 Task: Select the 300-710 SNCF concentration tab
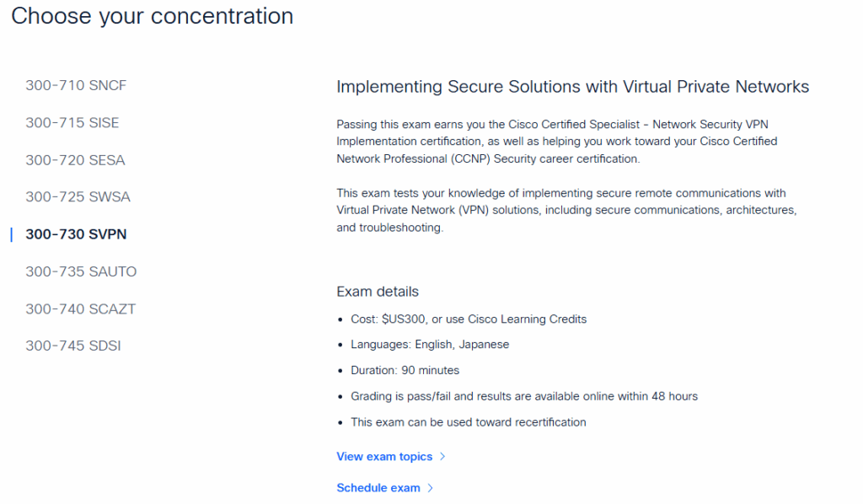pyautogui.click(x=76, y=85)
